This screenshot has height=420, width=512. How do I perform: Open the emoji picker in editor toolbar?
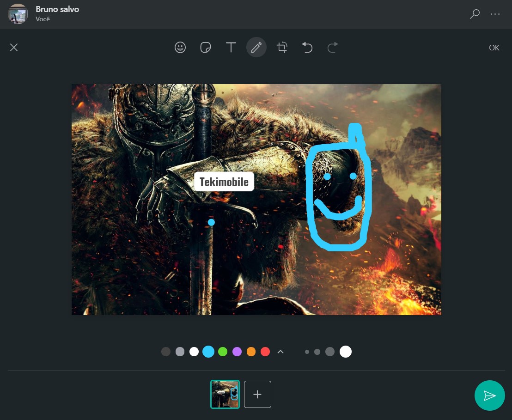pyautogui.click(x=180, y=47)
